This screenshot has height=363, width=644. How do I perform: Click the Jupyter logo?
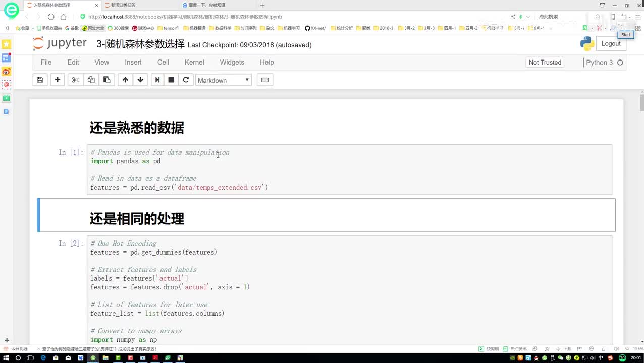(x=60, y=44)
